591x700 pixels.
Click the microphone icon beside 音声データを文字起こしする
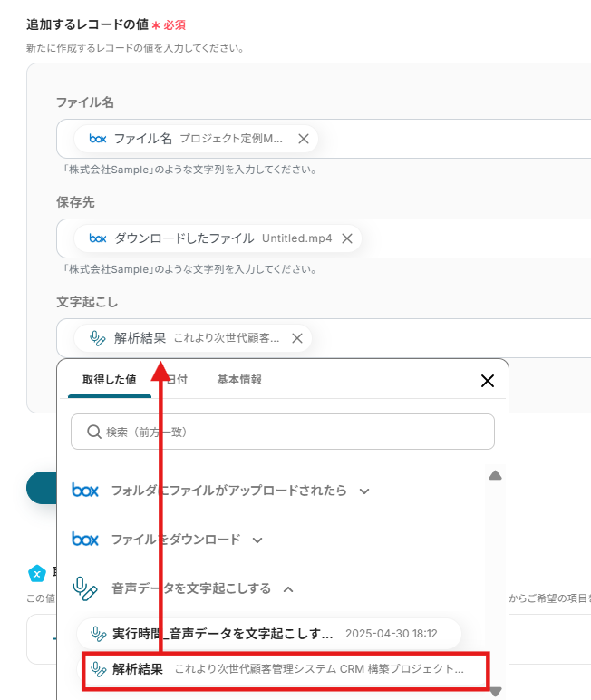(85, 588)
